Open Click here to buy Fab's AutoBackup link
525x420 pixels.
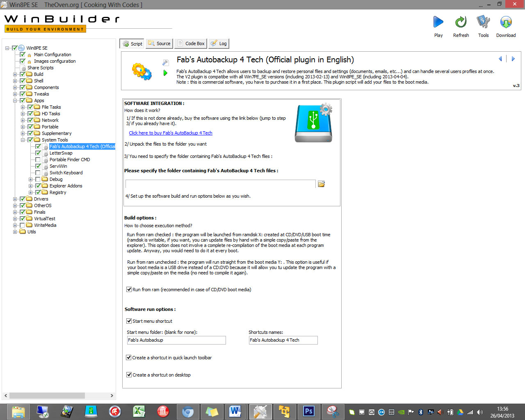(171, 133)
